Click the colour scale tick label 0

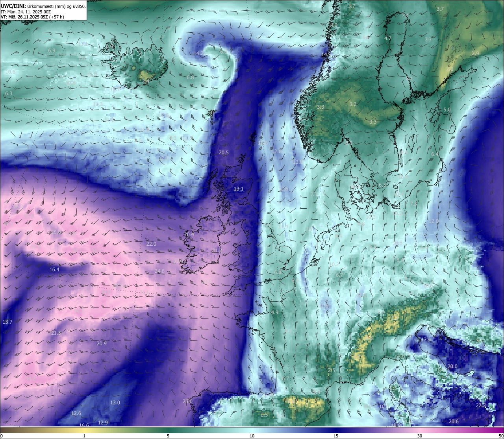pos(2,436)
